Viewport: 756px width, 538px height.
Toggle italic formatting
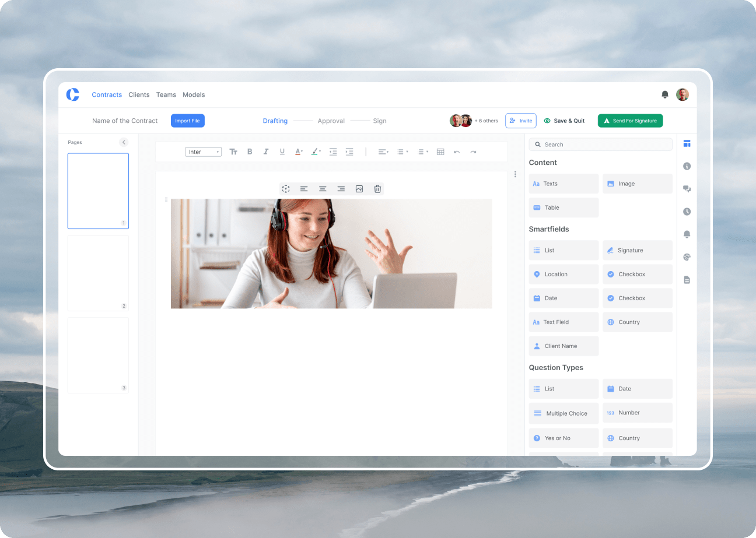click(266, 152)
